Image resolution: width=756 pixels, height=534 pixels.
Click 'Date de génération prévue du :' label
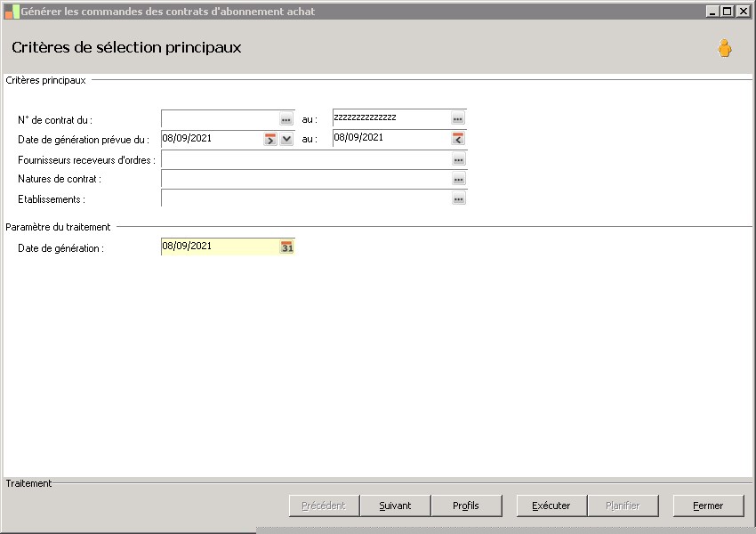click(x=84, y=140)
